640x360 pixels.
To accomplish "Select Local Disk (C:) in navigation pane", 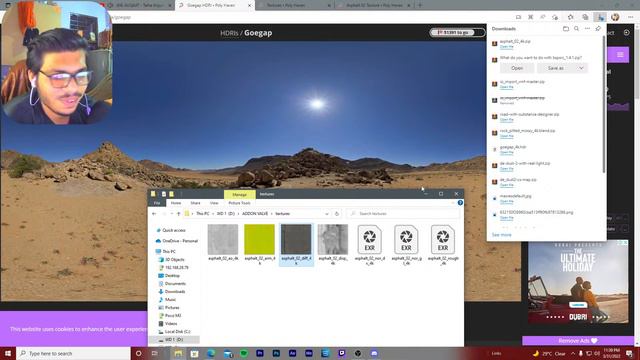I will 177,332.
